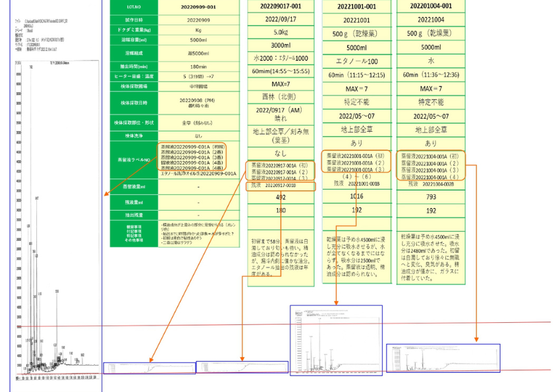Click the 180min cell
The width and height of the screenshot is (554, 392).
tap(199, 67)
